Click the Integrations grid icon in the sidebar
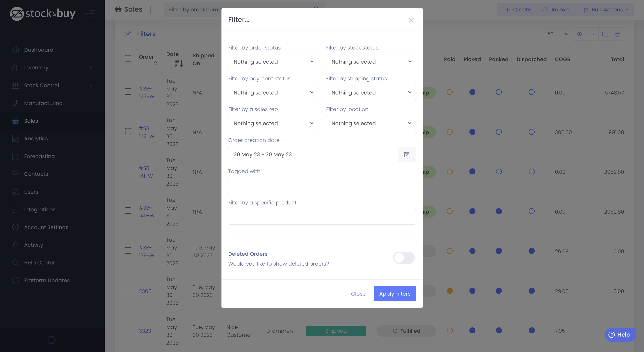The image size is (644, 352). click(15, 209)
